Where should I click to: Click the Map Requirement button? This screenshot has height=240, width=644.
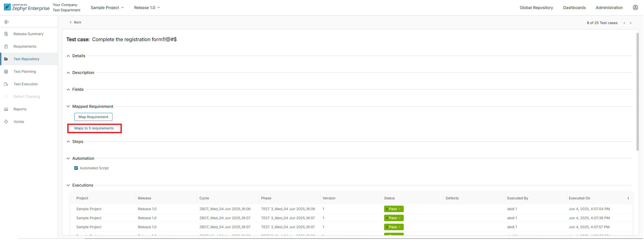tap(93, 117)
